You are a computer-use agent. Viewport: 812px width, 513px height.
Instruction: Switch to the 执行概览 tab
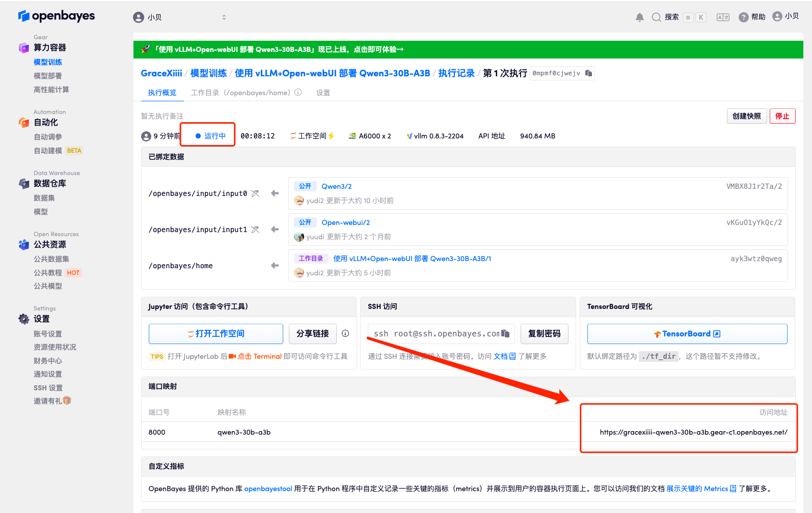162,93
